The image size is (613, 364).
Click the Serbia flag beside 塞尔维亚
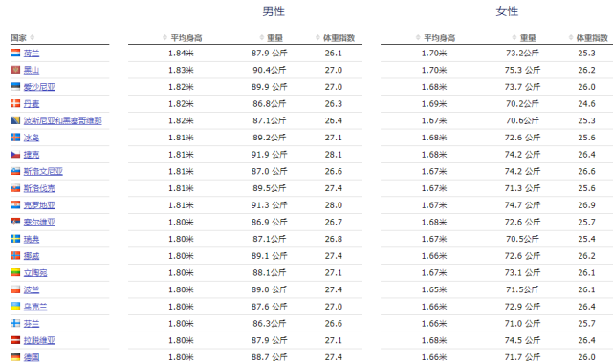point(15,222)
